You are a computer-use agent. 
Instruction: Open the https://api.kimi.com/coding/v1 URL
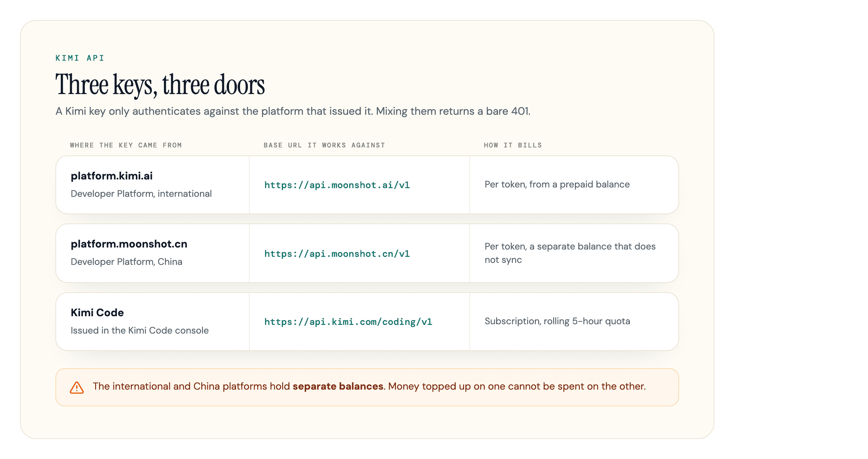click(x=348, y=322)
